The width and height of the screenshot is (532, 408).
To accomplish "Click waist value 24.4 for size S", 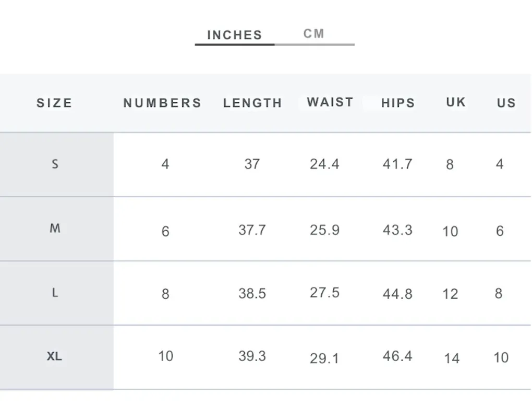I will 324,164.
